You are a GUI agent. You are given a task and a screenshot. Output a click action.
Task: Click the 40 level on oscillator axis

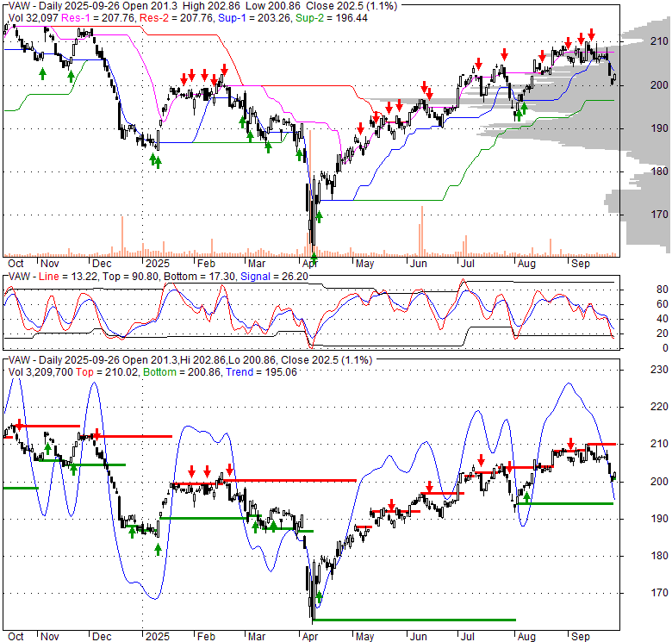pyautogui.click(x=663, y=319)
